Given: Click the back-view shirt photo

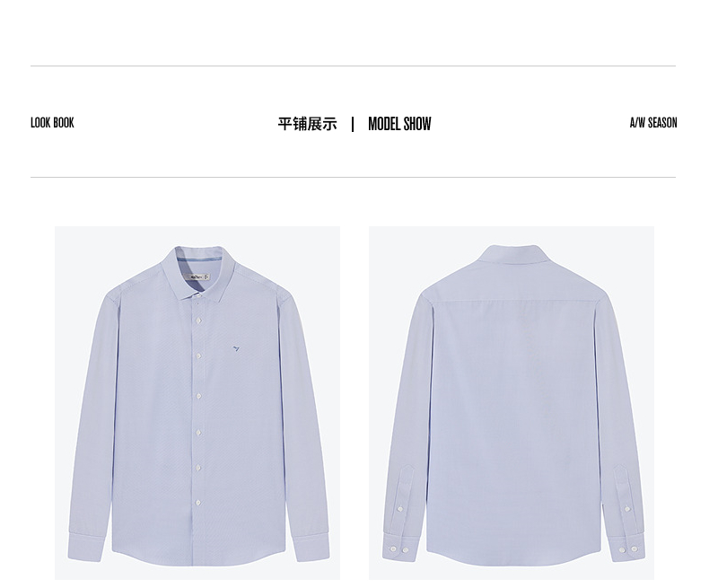Looking at the screenshot, I should [x=512, y=403].
